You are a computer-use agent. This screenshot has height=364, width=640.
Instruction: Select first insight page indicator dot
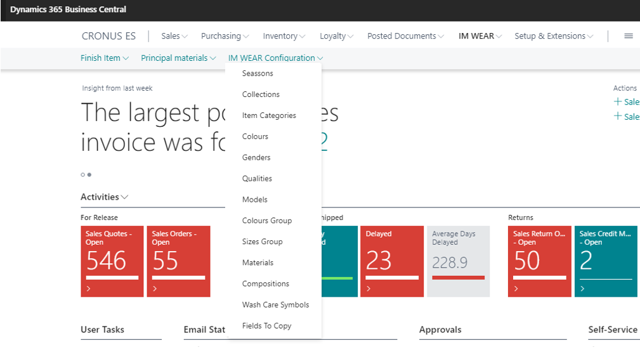click(x=83, y=174)
